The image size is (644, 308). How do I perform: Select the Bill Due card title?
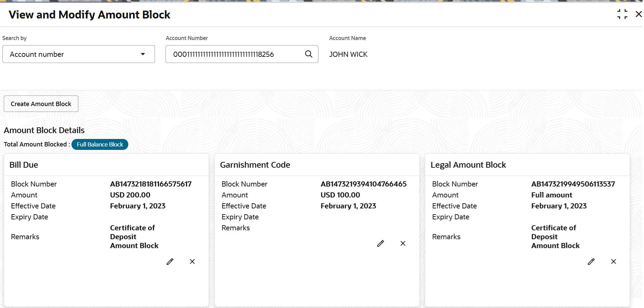click(24, 165)
